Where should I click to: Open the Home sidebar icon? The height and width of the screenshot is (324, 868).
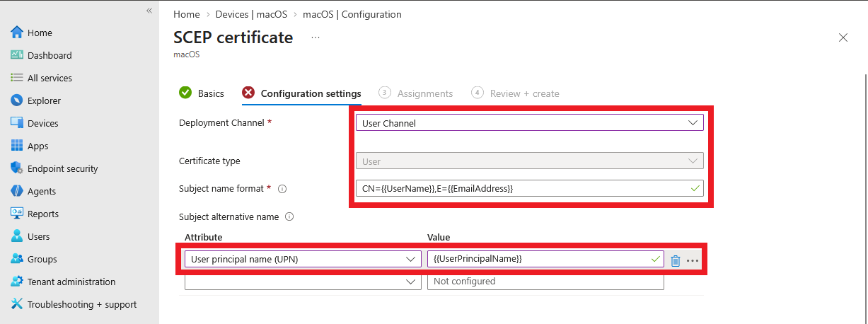tap(17, 33)
